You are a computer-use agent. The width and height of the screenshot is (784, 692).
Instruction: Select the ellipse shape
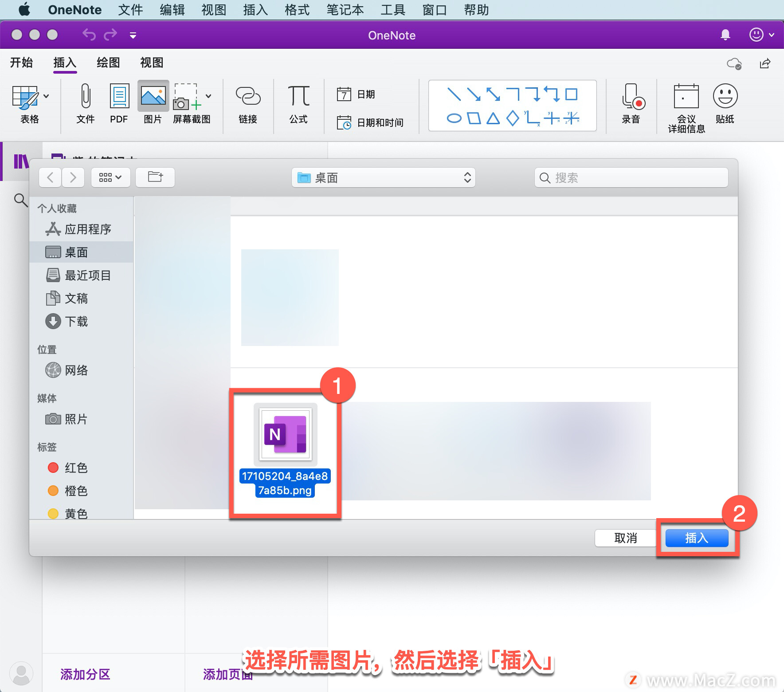point(454,118)
